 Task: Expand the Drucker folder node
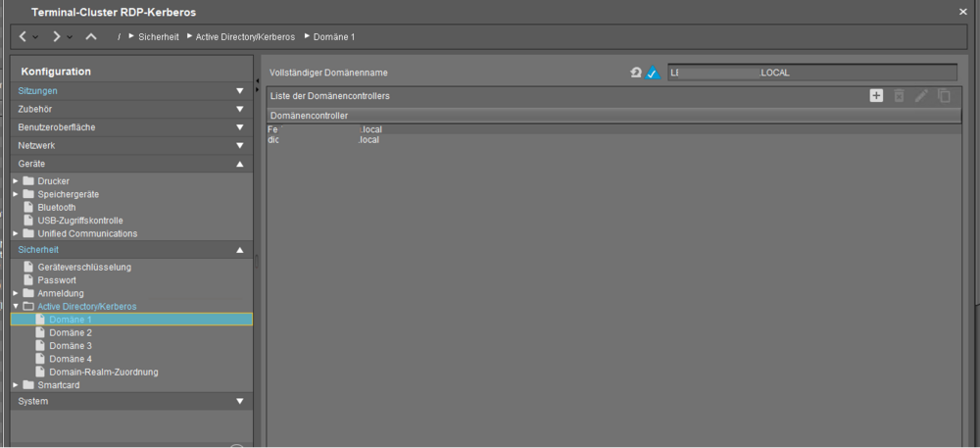pyautogui.click(x=16, y=181)
